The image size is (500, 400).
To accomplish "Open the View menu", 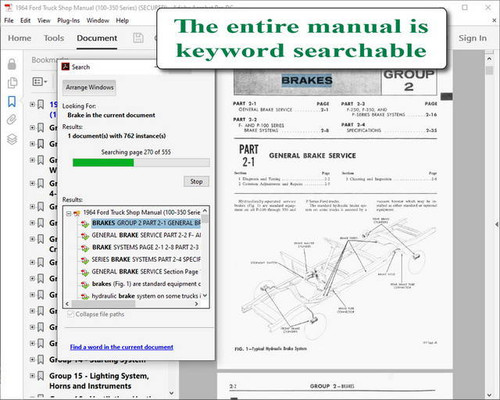I will pyautogui.click(x=44, y=21).
